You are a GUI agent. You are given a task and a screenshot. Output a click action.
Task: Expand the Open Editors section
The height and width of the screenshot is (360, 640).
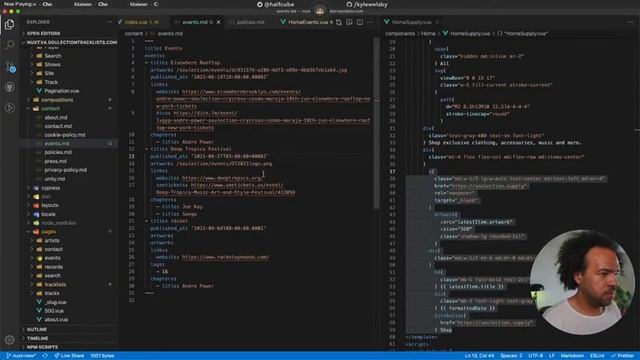[x=69, y=33]
